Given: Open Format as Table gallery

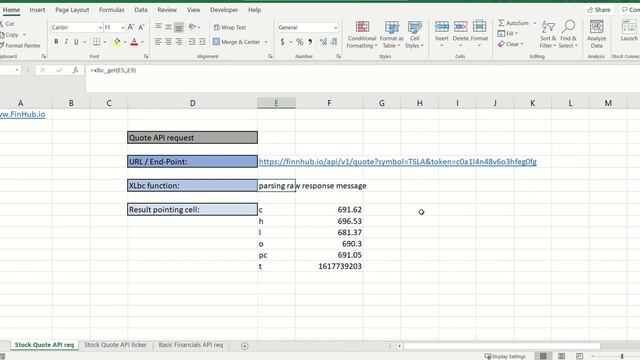Looking at the screenshot, I should click(x=391, y=34).
